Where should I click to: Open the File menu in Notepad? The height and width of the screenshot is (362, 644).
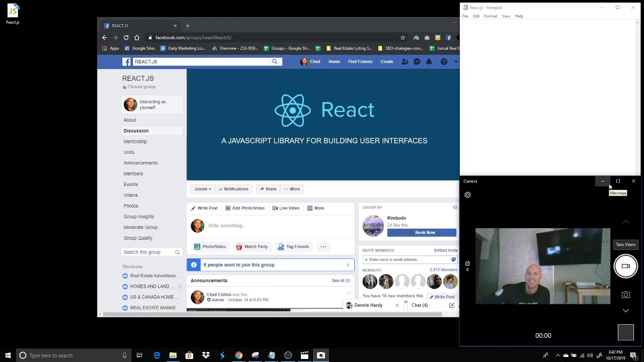465,16
